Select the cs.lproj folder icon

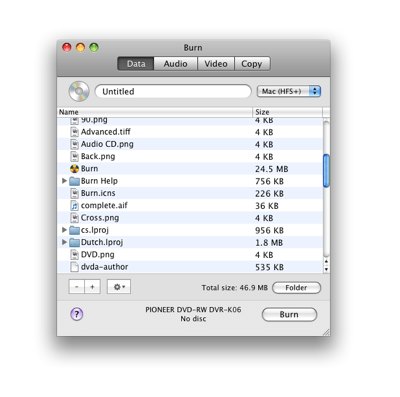75,230
